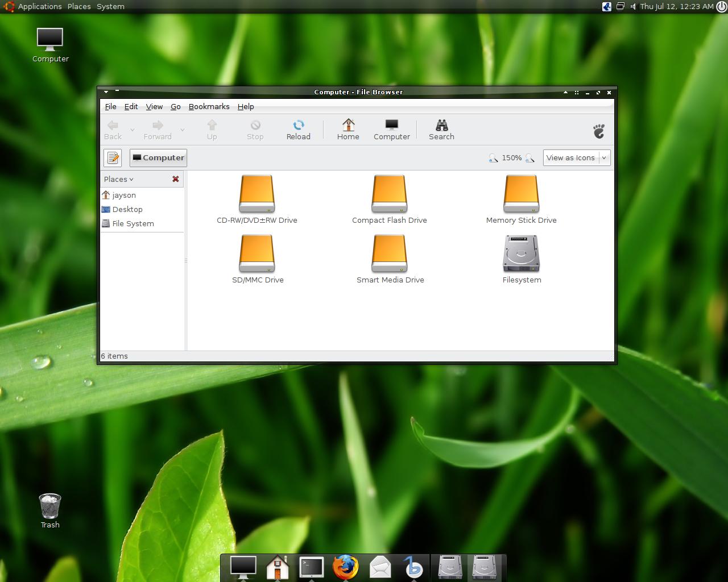The image size is (728, 582).
Task: Click the '6 items' status bar text
Action: click(x=115, y=356)
